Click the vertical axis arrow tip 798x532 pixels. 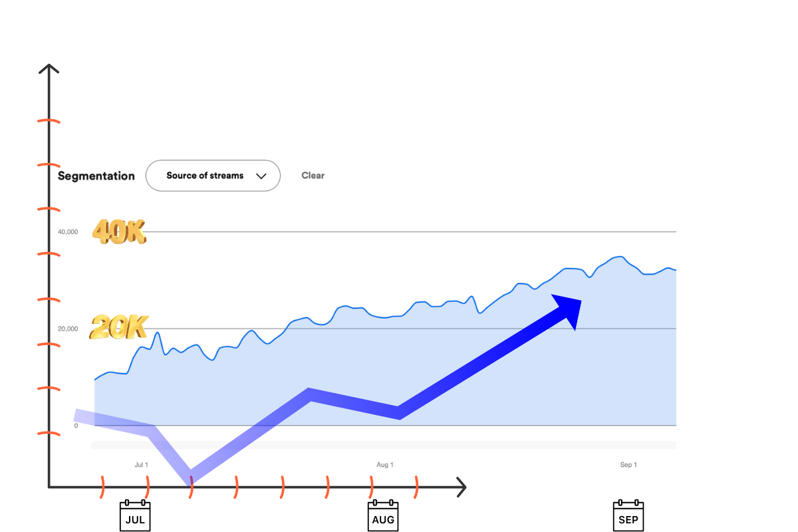tap(49, 67)
